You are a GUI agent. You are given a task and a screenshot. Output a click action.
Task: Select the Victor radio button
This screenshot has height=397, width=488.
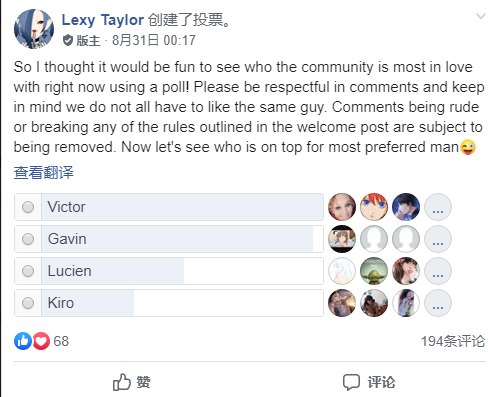pyautogui.click(x=28, y=207)
